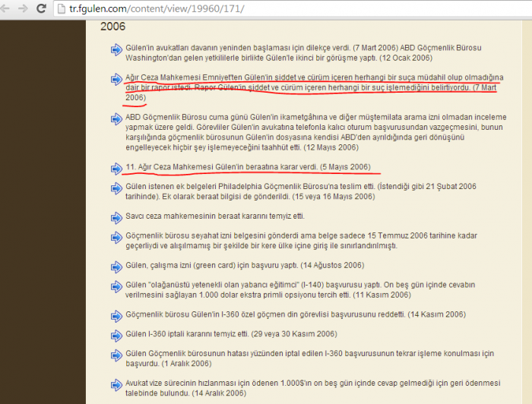
Task: Click the browser forward arrow
Action: [x=24, y=9]
